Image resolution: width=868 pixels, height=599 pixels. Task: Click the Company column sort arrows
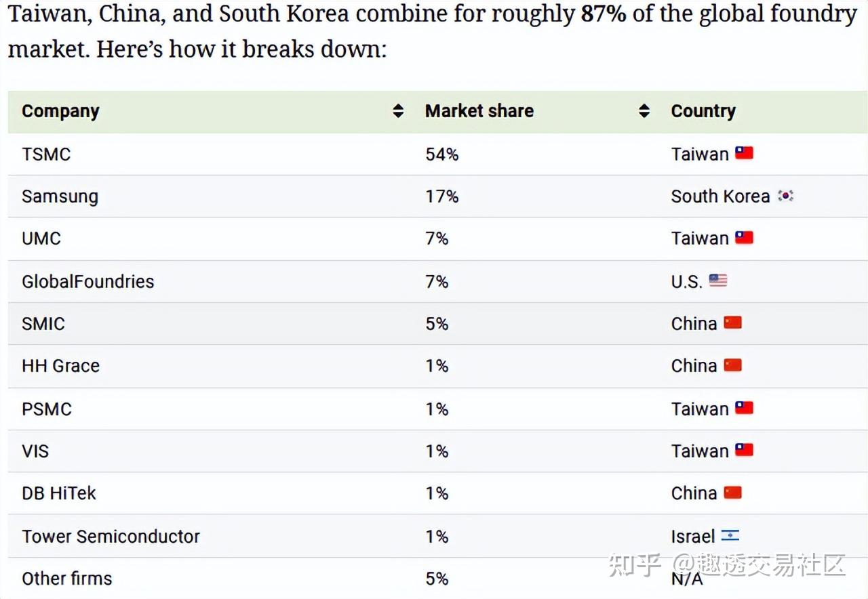(x=398, y=112)
